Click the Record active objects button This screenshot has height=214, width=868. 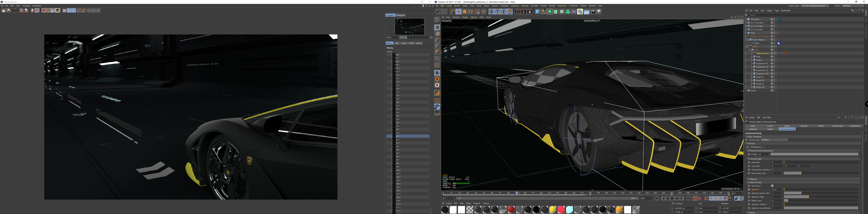(695, 198)
